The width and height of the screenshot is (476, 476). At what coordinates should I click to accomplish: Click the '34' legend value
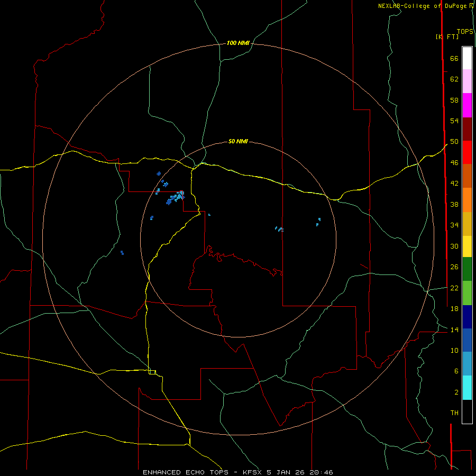point(454,225)
